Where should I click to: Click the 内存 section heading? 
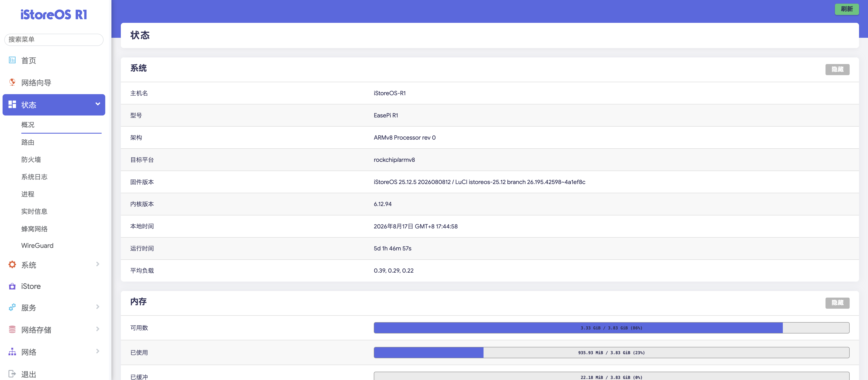pyautogui.click(x=139, y=302)
